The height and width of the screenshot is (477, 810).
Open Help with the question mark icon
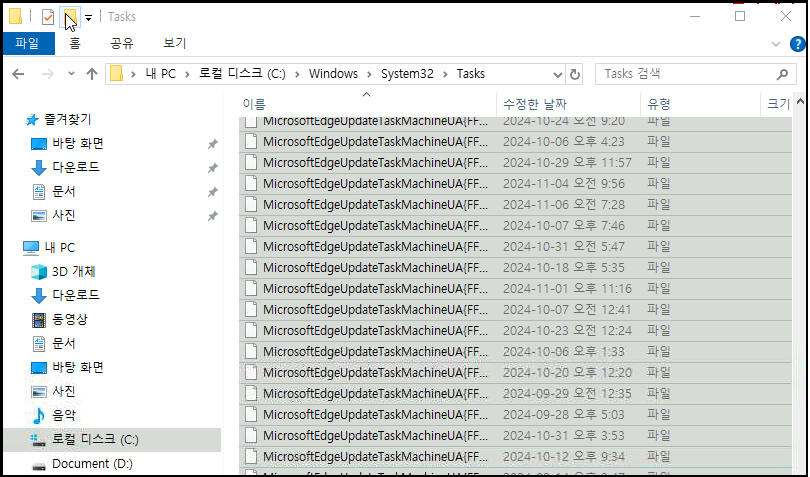[x=798, y=44]
